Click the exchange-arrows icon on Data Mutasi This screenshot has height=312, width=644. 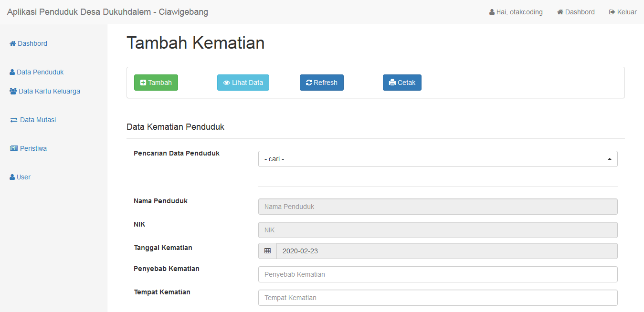tap(13, 119)
